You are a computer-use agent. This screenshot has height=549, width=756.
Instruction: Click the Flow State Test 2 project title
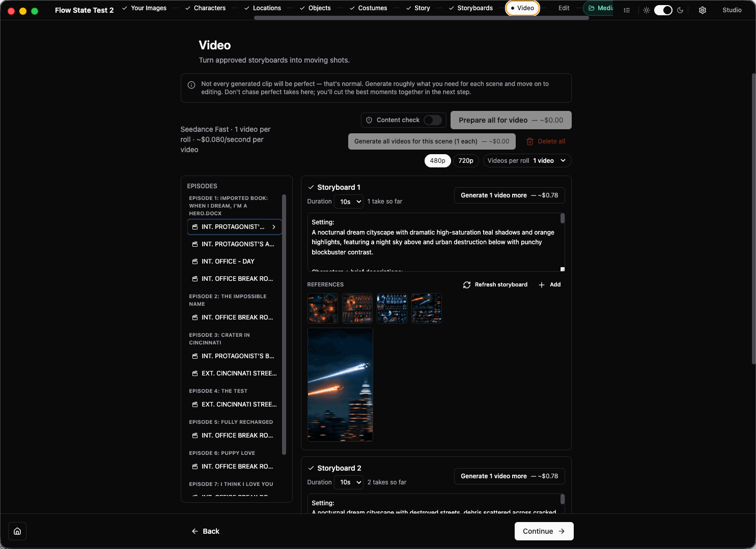pyautogui.click(x=84, y=10)
